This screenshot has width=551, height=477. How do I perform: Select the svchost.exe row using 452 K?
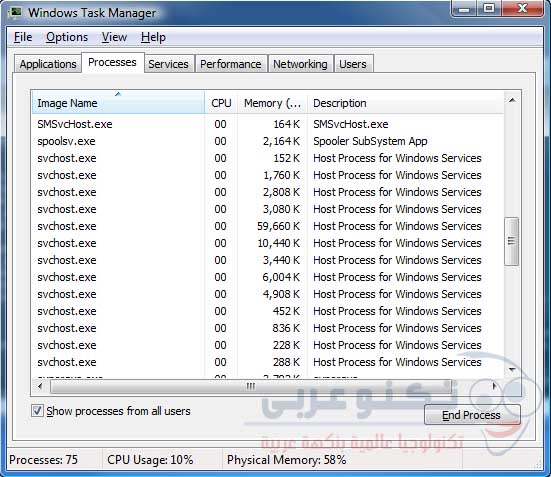(268, 311)
